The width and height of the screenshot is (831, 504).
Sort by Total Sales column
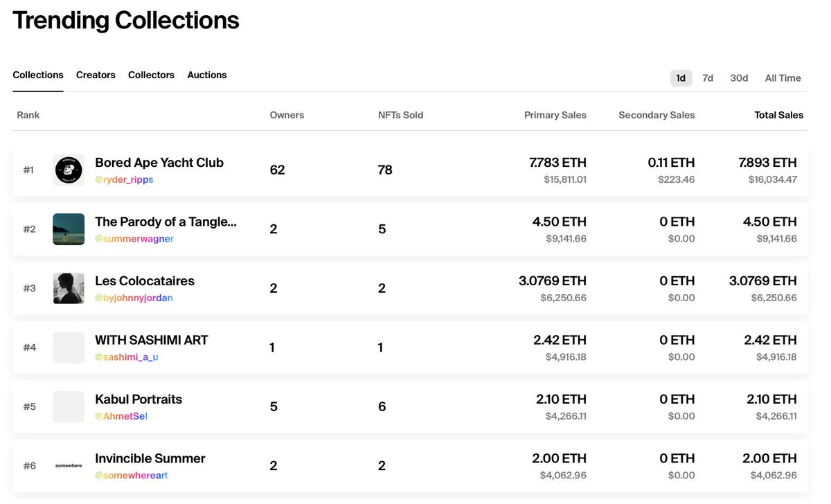click(779, 115)
